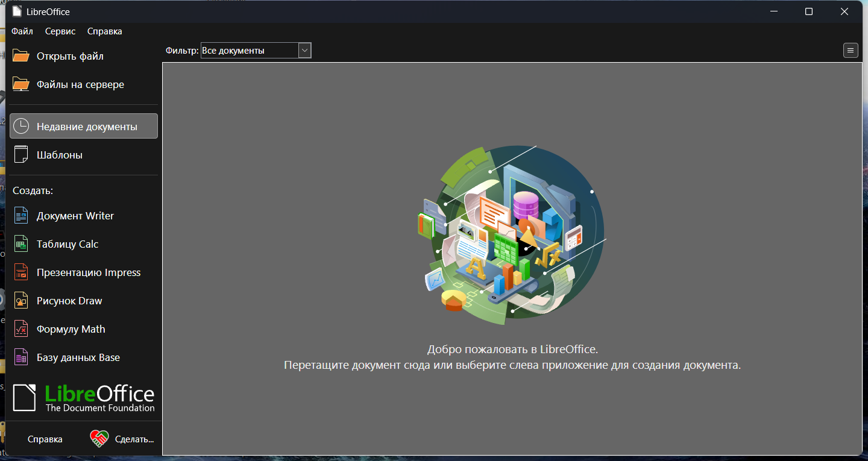Click the Recent Documents clock icon
Image resolution: width=868 pixels, height=461 pixels.
(21, 127)
